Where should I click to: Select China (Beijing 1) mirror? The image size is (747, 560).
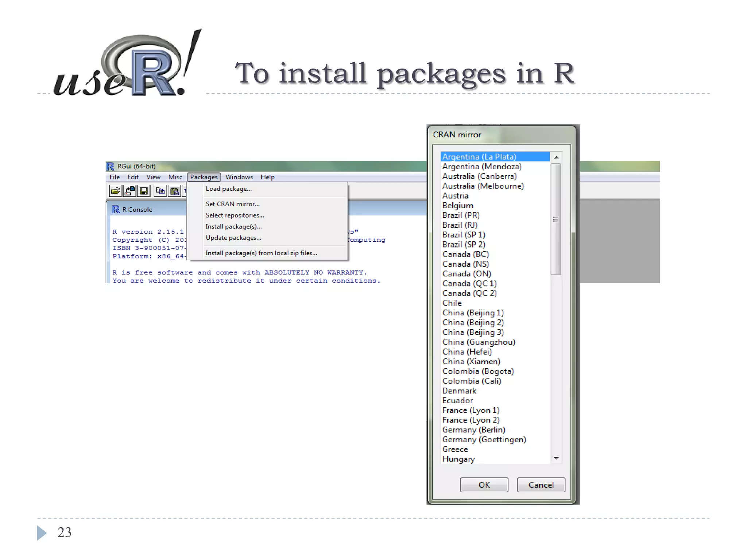(495, 313)
